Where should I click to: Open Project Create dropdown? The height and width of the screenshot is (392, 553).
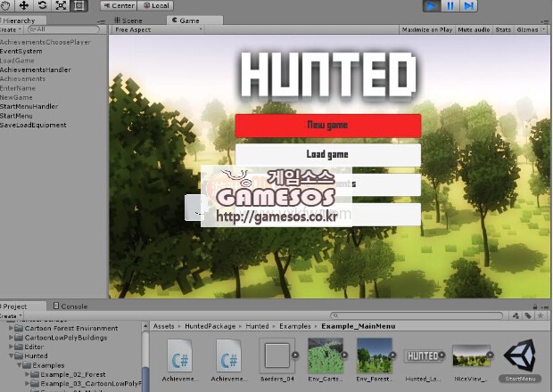point(12,315)
